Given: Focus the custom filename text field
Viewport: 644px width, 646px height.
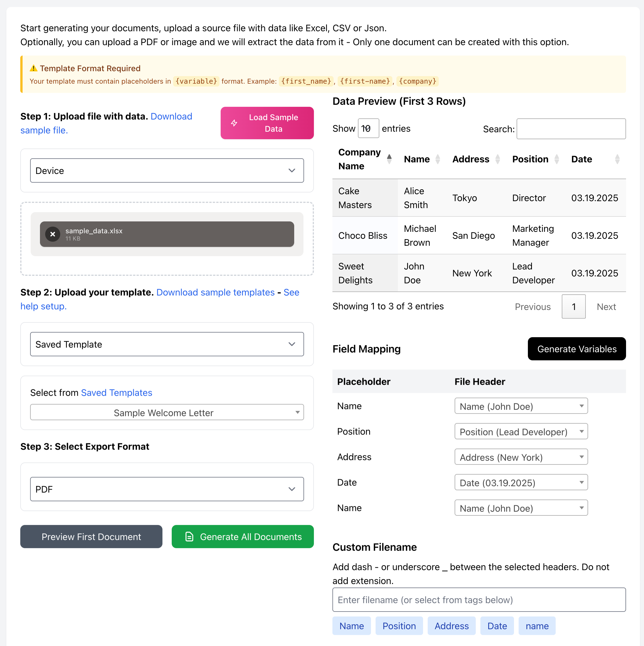Looking at the screenshot, I should [x=479, y=600].
